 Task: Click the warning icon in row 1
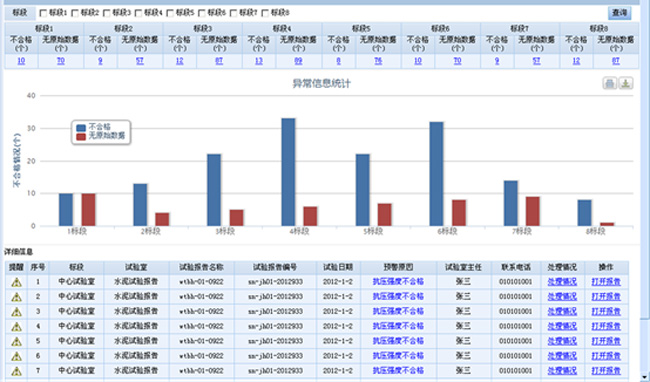tap(16, 282)
